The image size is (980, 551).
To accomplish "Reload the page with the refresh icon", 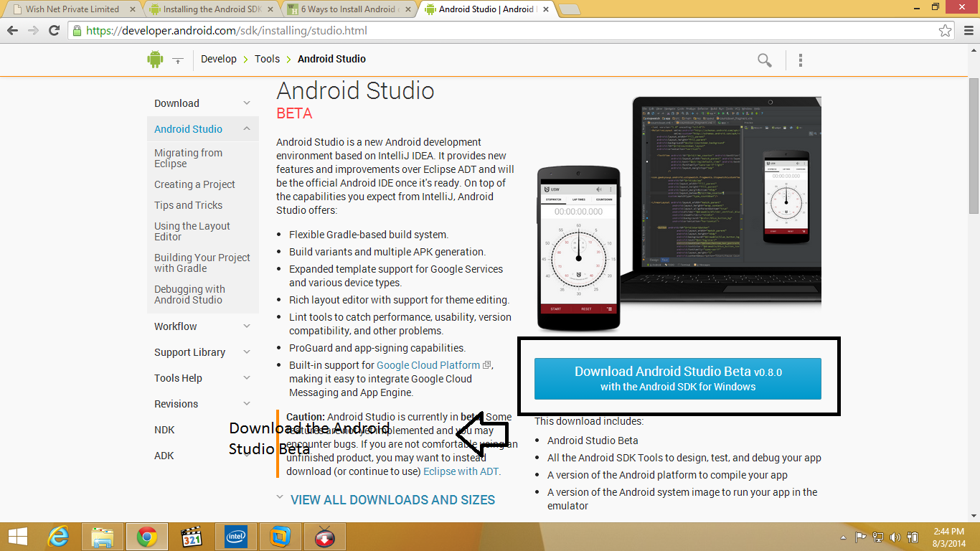I will tap(54, 31).
